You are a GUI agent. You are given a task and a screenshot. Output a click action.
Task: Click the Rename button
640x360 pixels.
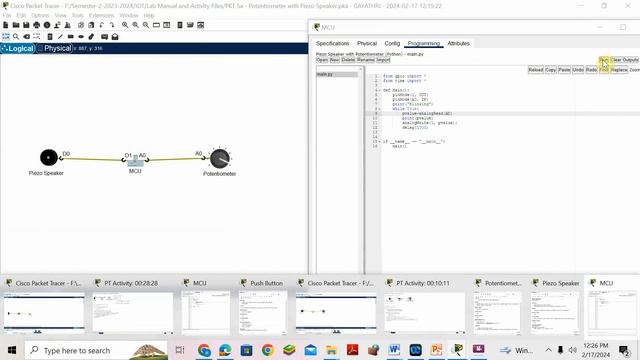coord(365,60)
